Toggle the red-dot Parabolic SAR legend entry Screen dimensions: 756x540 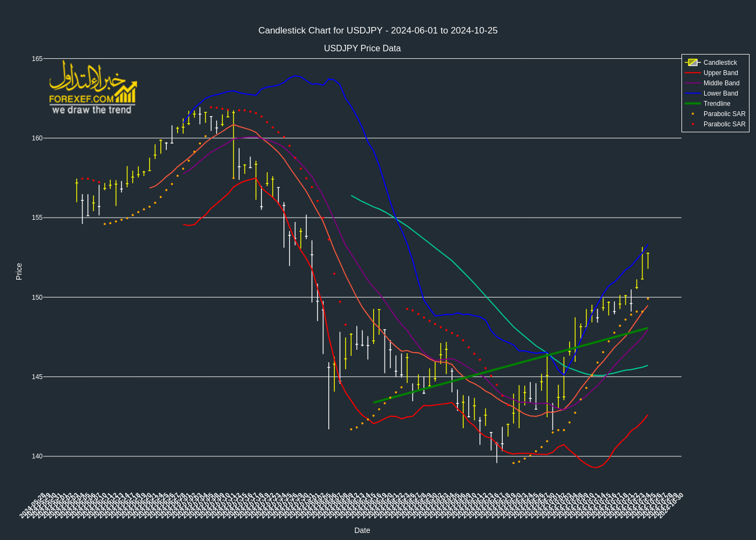[x=715, y=124]
